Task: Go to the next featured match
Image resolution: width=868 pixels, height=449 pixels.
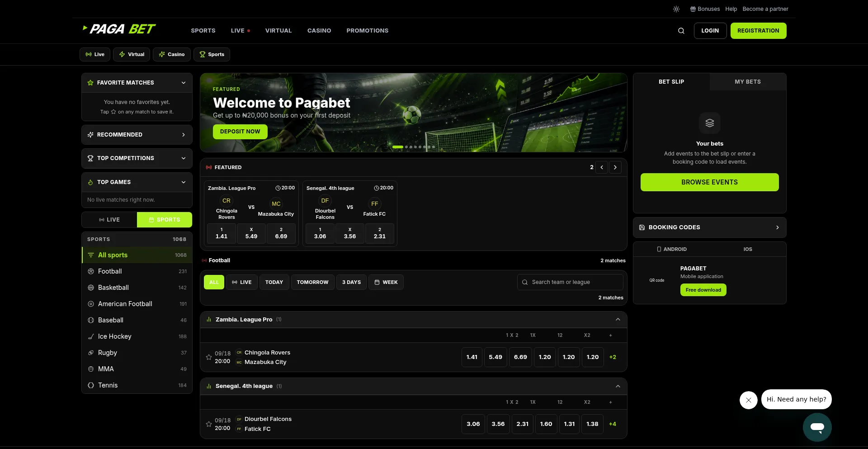Action: click(x=615, y=167)
